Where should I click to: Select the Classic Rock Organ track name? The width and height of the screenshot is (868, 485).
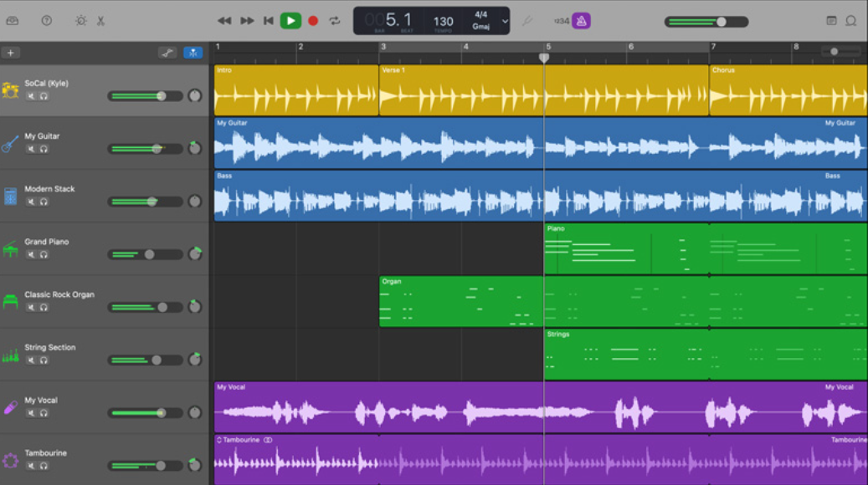click(59, 294)
